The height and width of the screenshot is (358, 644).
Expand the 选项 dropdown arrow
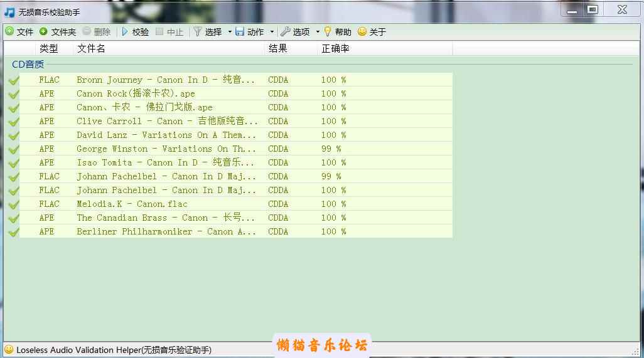(318, 32)
